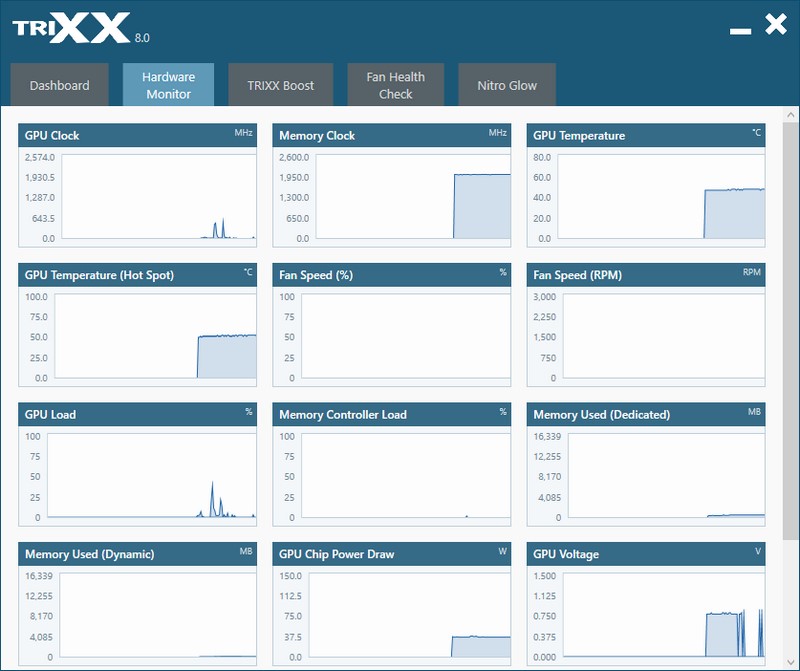
Task: Click the Memory Used (Dynamic) graph
Action: click(158, 615)
